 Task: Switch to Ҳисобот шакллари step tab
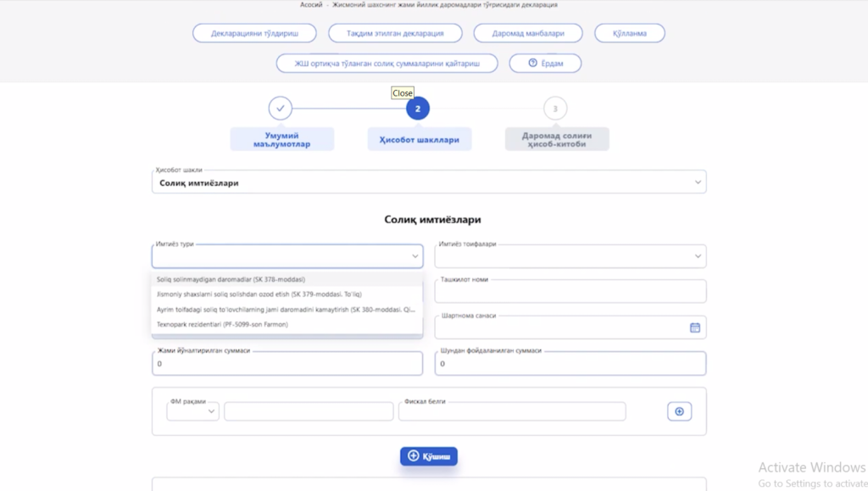(x=419, y=139)
